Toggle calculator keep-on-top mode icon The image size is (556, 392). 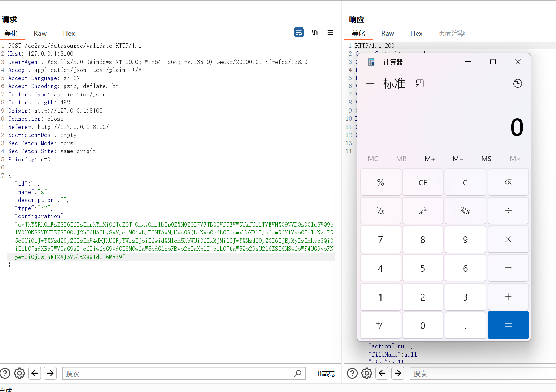419,83
